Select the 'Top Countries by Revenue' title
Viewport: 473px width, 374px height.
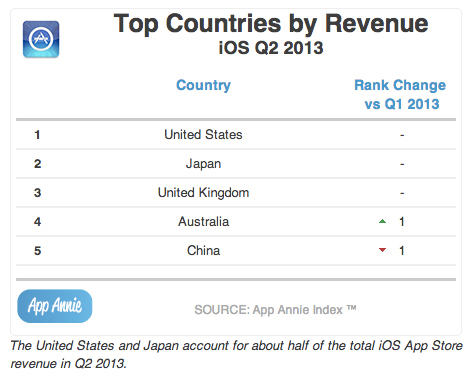coord(271,24)
